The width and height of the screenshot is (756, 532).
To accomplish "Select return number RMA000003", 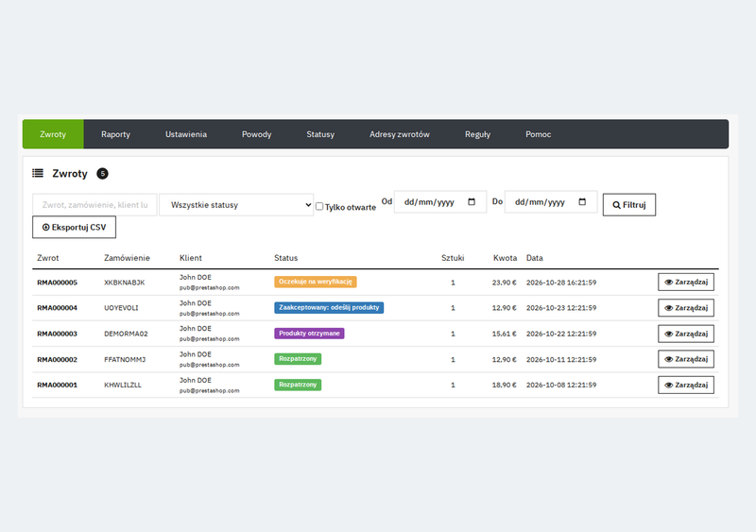I will pyautogui.click(x=57, y=334).
